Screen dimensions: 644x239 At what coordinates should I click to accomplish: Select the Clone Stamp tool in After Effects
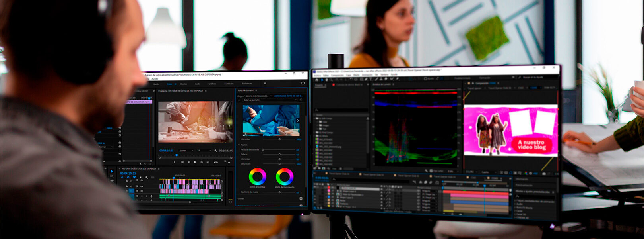pos(382,79)
